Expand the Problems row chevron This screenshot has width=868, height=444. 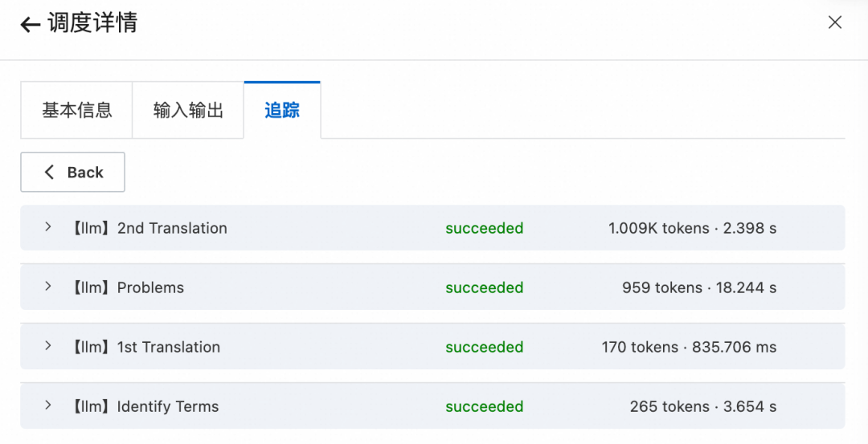tap(47, 287)
